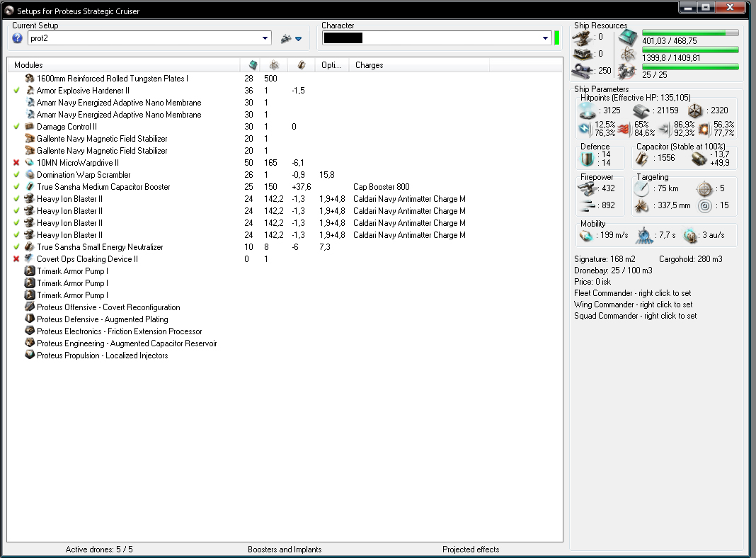Screen dimensions: 756x558
Task: Click the Dronebay: 25 / 100 m3 text
Action: point(613,271)
